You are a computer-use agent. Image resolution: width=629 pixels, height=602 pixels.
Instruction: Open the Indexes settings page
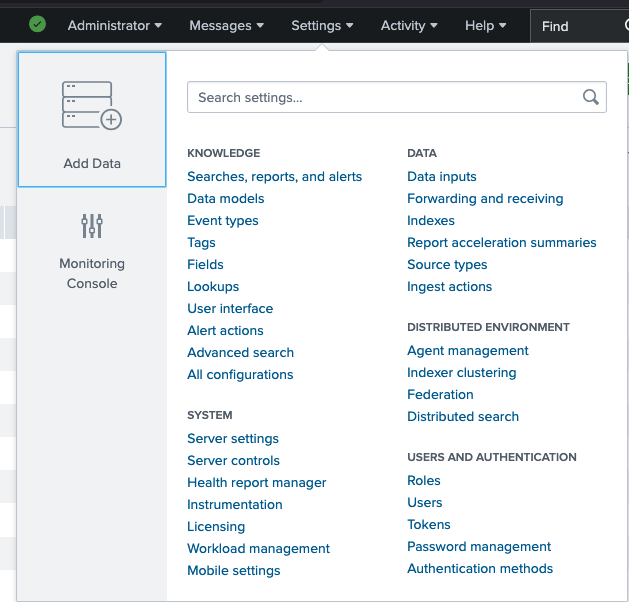[x=430, y=221]
